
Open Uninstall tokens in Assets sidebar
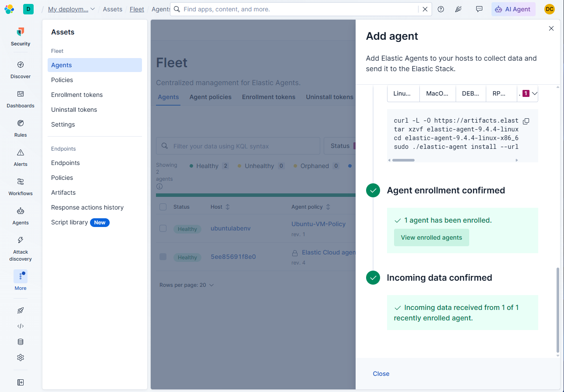tap(74, 110)
